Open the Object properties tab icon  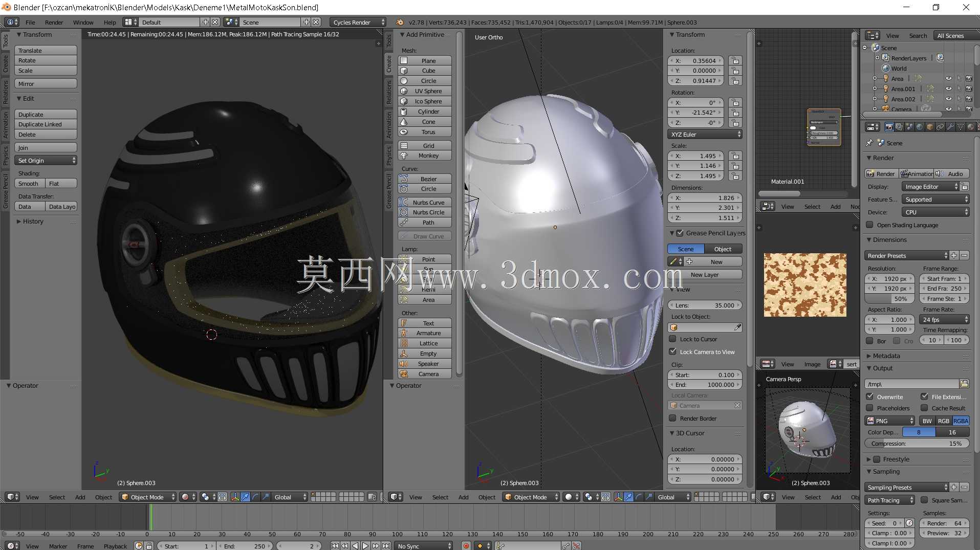tap(930, 127)
